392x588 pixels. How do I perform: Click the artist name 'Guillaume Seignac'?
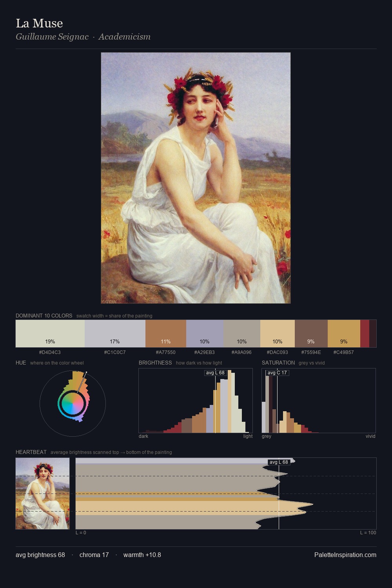52,36
